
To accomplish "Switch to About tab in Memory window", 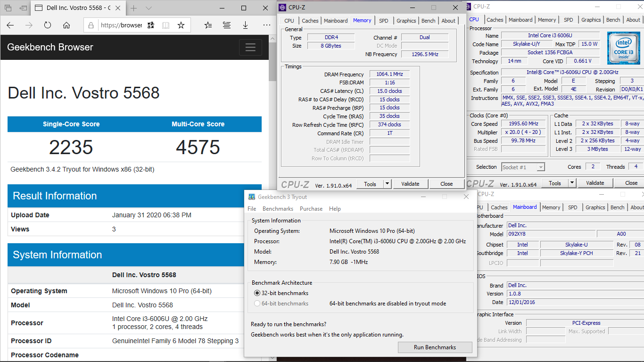I will pos(448,21).
